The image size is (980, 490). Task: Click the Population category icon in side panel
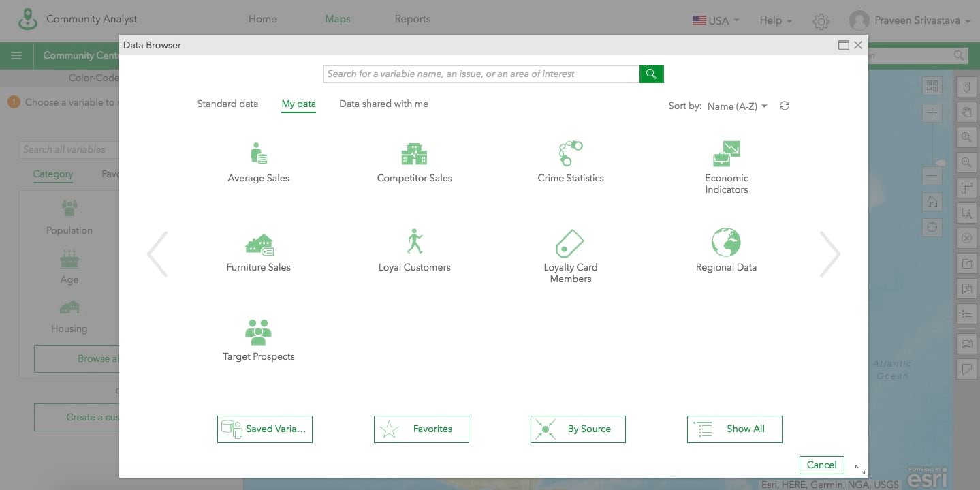coord(69,207)
